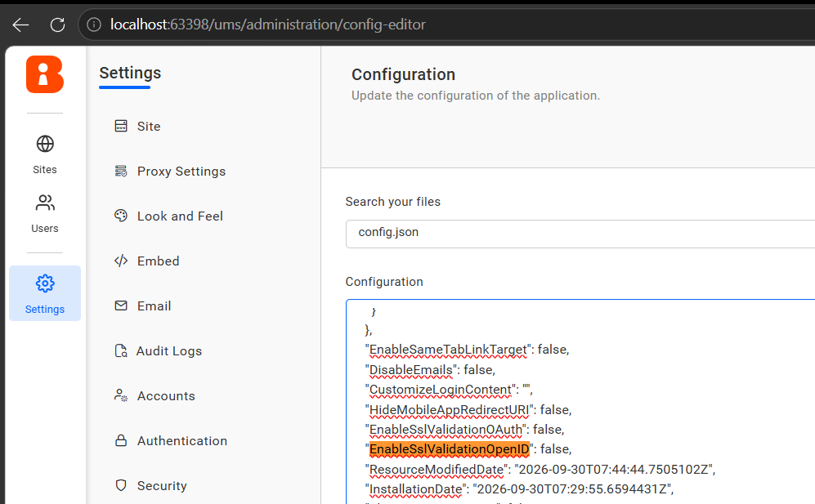Click the CustomizeLoginContent line
This screenshot has width=815, height=504.
(449, 390)
